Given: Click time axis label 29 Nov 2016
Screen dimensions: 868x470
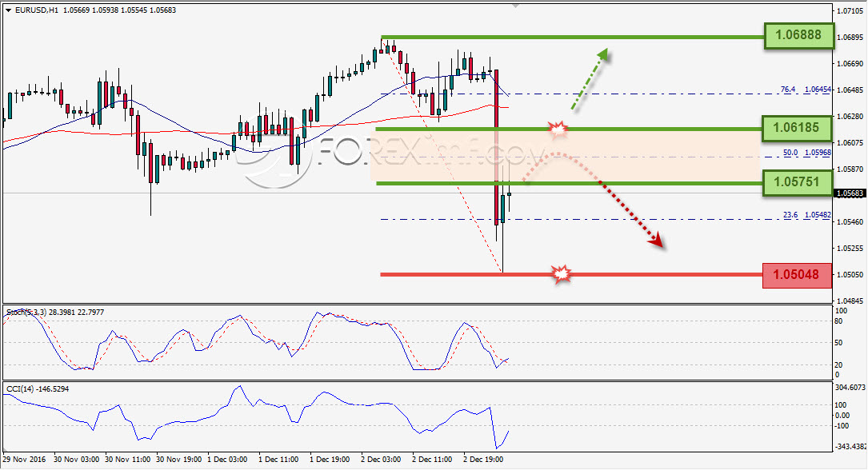Looking at the screenshot, I should pyautogui.click(x=24, y=460).
